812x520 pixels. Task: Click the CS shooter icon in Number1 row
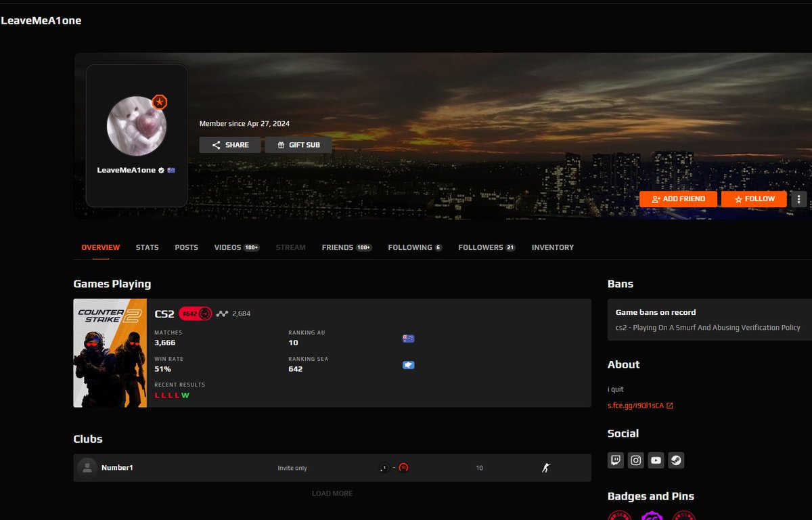point(546,468)
